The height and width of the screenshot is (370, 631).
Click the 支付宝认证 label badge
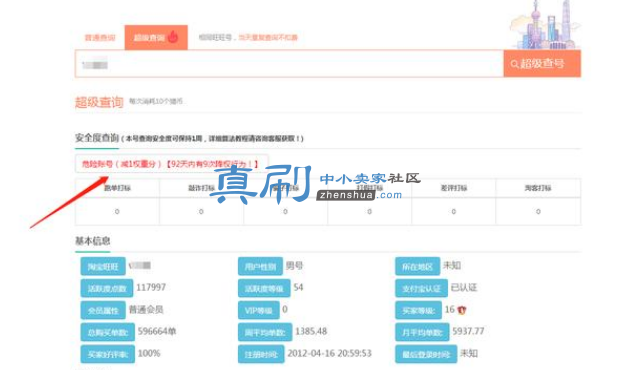click(x=421, y=288)
